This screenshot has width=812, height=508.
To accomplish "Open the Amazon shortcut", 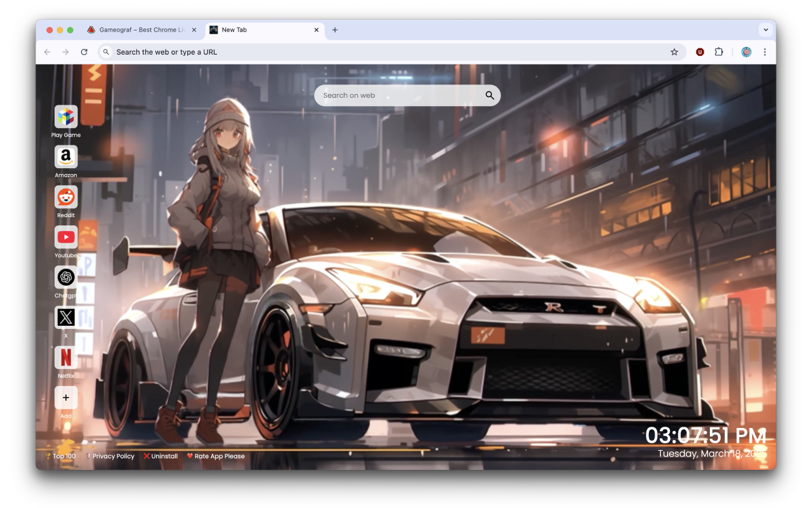I will [65, 157].
